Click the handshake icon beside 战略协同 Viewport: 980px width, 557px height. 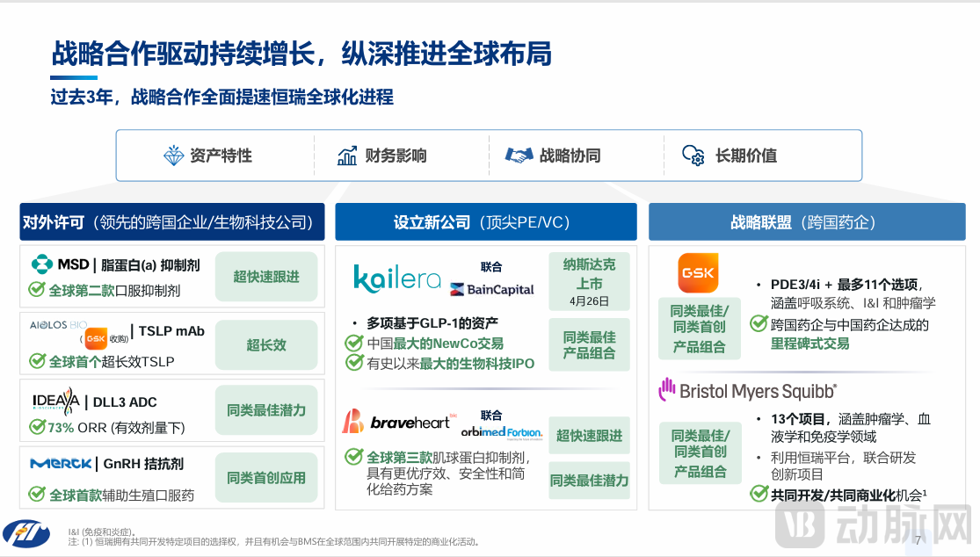[519, 156]
